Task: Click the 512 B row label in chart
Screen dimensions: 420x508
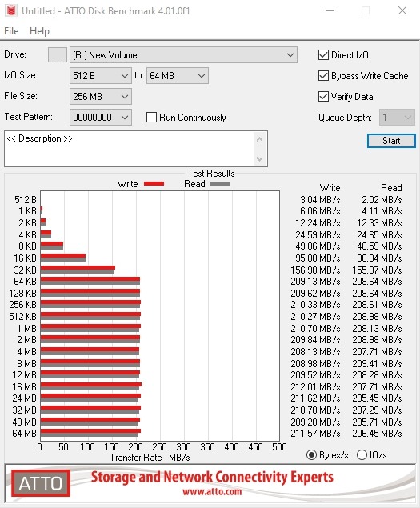Action: point(26,200)
